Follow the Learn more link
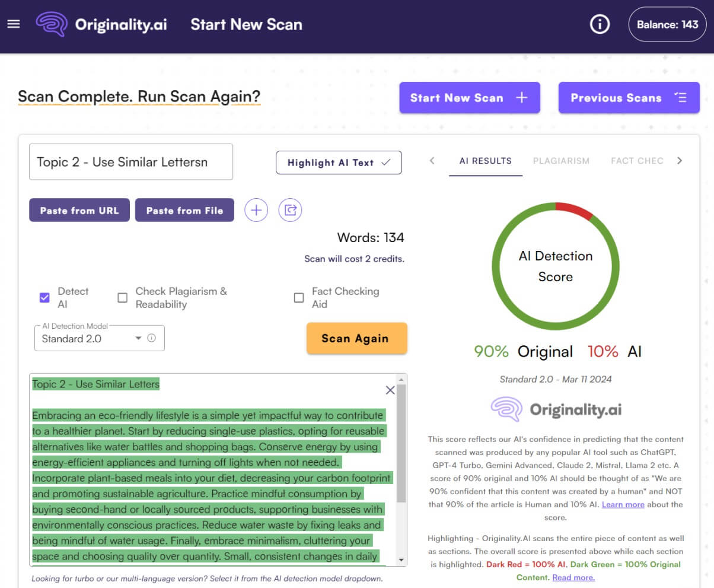 (x=623, y=504)
